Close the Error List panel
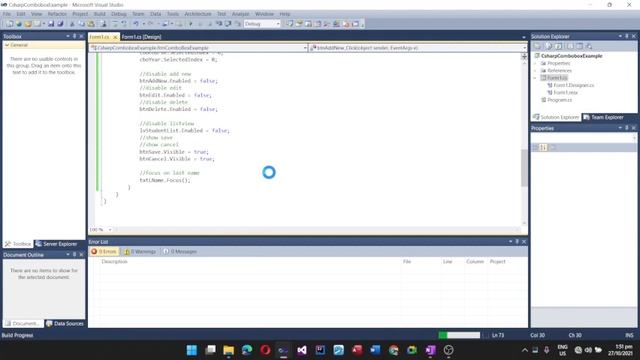Screen dimensions: 640x360 pos(524,242)
